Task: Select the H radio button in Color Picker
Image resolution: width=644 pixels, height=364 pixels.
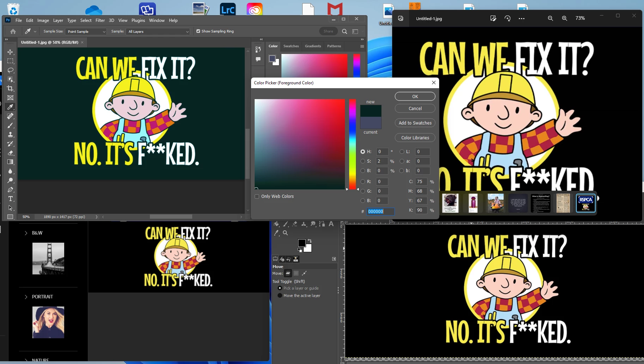Action: pyautogui.click(x=363, y=152)
